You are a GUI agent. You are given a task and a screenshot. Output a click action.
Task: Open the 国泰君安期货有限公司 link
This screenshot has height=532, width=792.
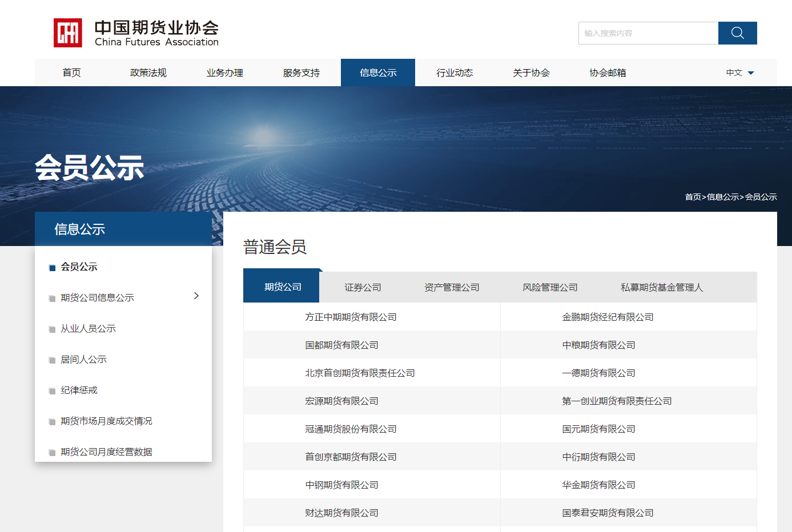pos(608,513)
